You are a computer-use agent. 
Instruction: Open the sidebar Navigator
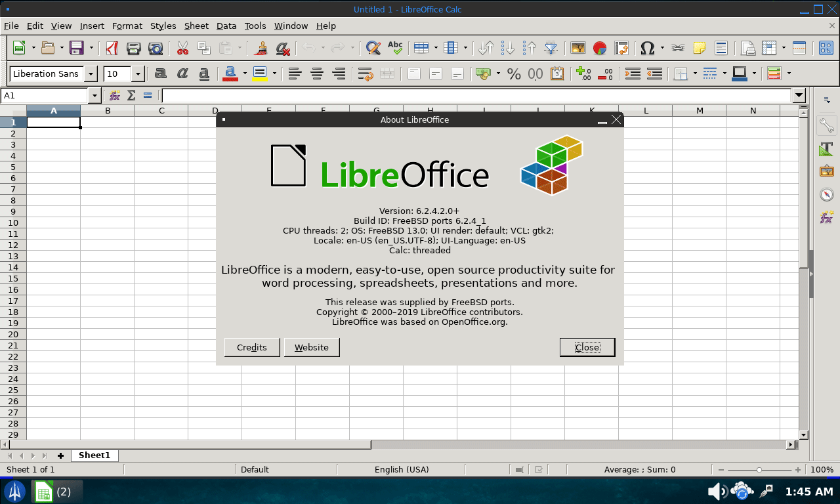pyautogui.click(x=827, y=194)
